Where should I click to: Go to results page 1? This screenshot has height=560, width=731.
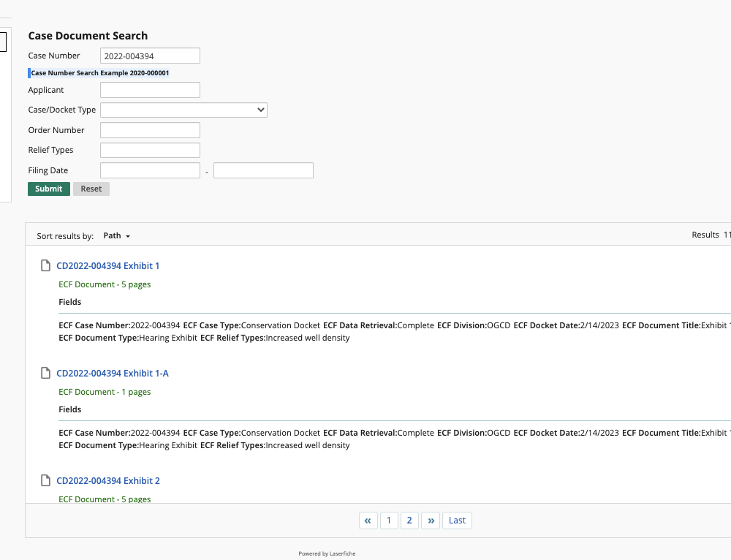pyautogui.click(x=389, y=521)
